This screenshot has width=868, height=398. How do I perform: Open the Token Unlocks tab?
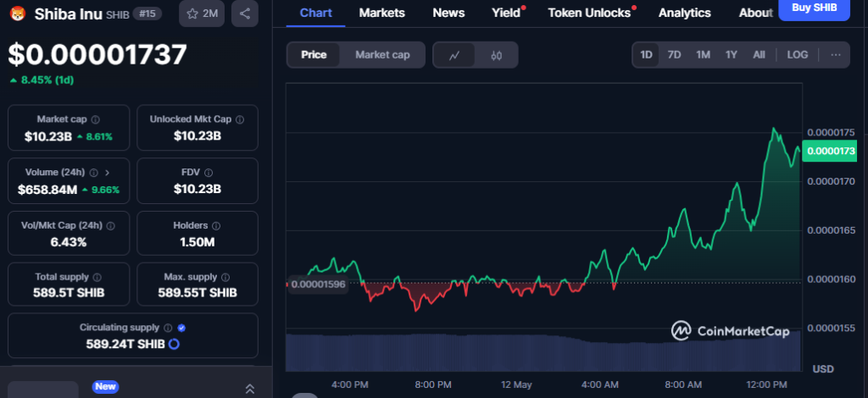pyautogui.click(x=589, y=13)
